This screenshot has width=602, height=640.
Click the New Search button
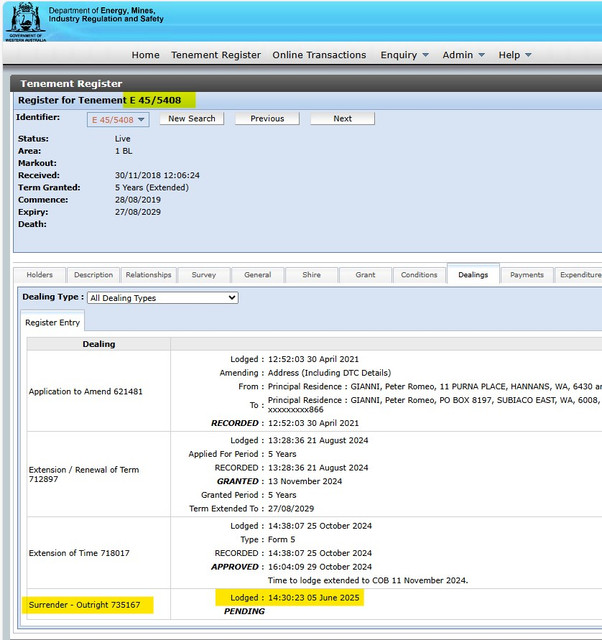point(191,118)
